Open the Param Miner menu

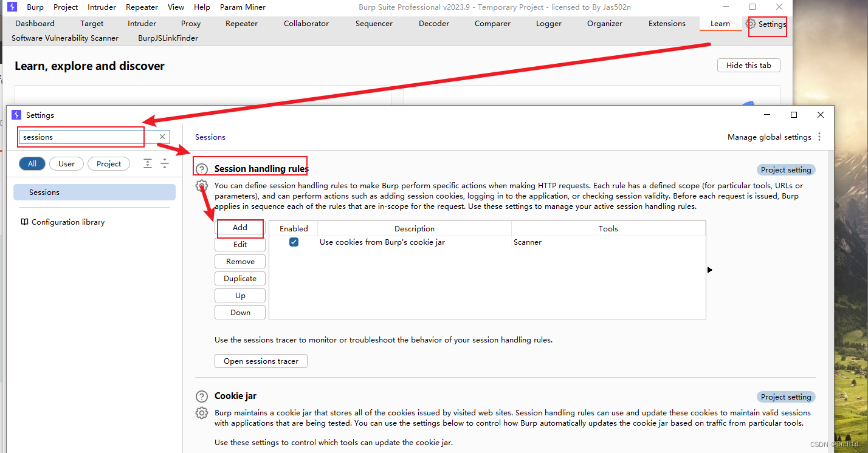[x=243, y=7]
